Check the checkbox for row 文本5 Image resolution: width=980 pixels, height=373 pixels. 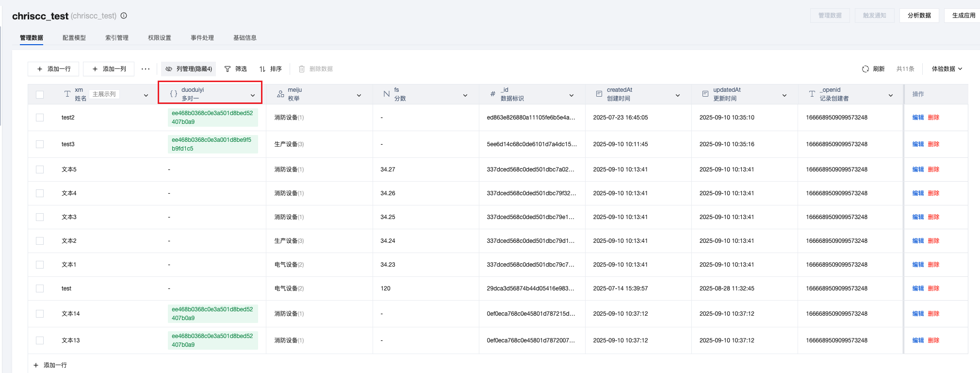coord(40,170)
